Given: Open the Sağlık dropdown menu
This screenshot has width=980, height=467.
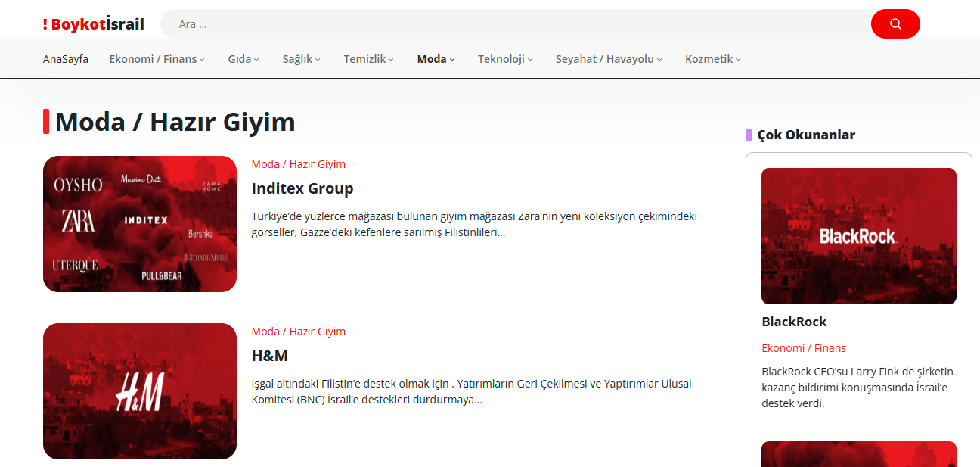Looking at the screenshot, I should pos(301,59).
